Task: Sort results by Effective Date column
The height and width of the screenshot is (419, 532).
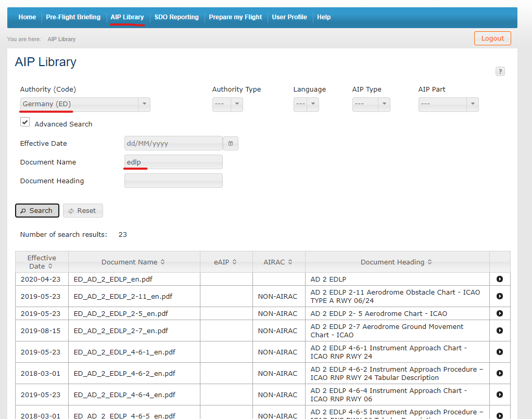Action: [42, 262]
